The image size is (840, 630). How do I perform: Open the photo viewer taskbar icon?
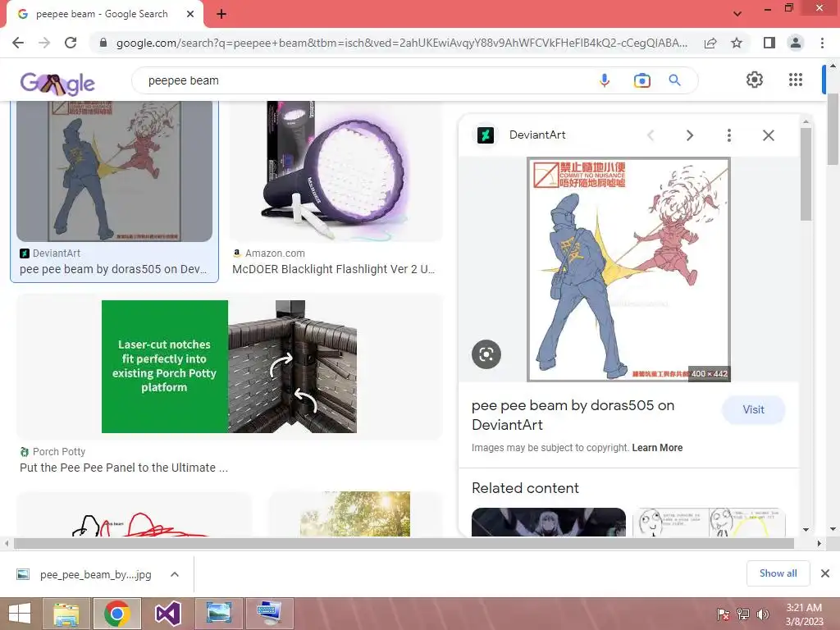click(x=218, y=614)
